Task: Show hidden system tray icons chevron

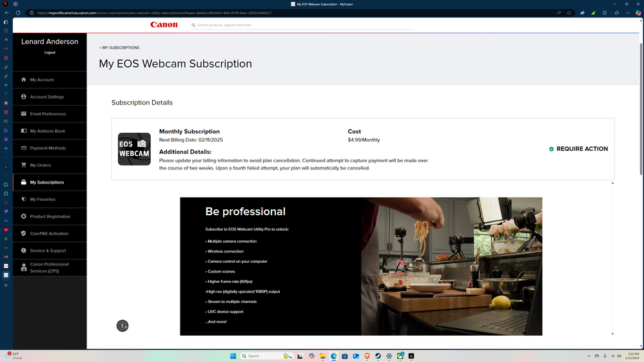Action: click(x=589, y=356)
